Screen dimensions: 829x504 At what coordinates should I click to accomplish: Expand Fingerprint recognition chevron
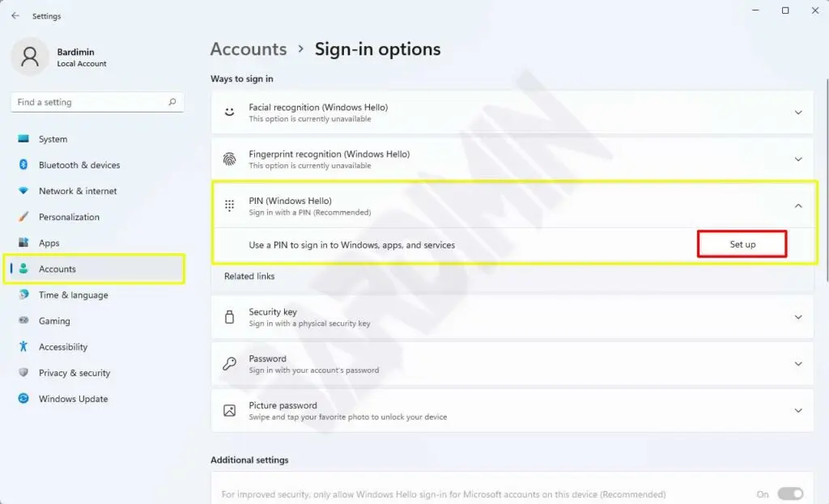click(x=798, y=159)
